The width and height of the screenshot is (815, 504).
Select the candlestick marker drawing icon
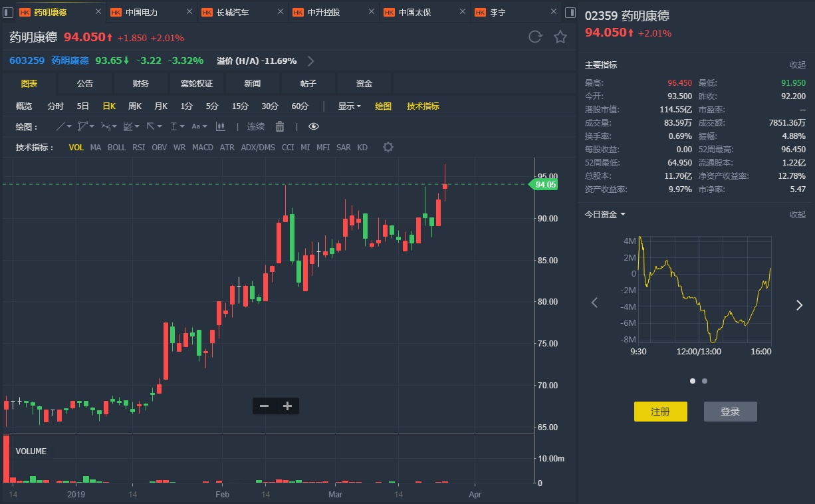coord(220,126)
